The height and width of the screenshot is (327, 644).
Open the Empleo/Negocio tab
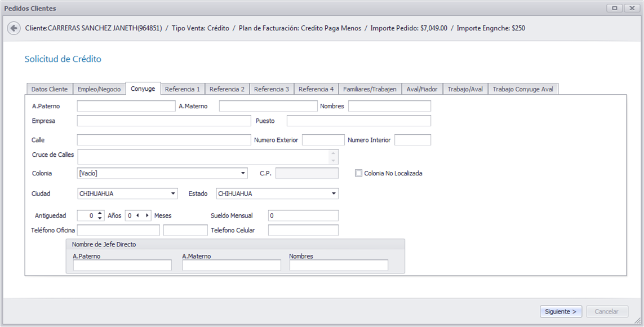pyautogui.click(x=99, y=89)
